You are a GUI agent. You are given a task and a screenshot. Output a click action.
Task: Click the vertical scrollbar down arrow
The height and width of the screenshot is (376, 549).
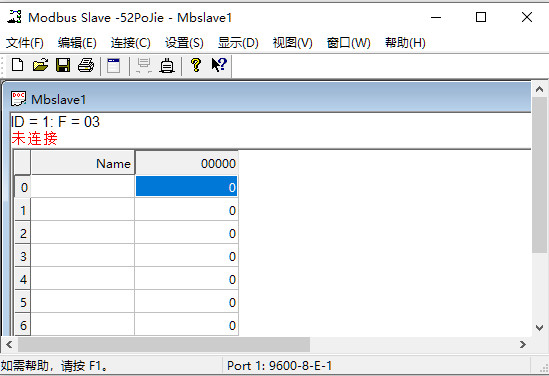pos(540,328)
